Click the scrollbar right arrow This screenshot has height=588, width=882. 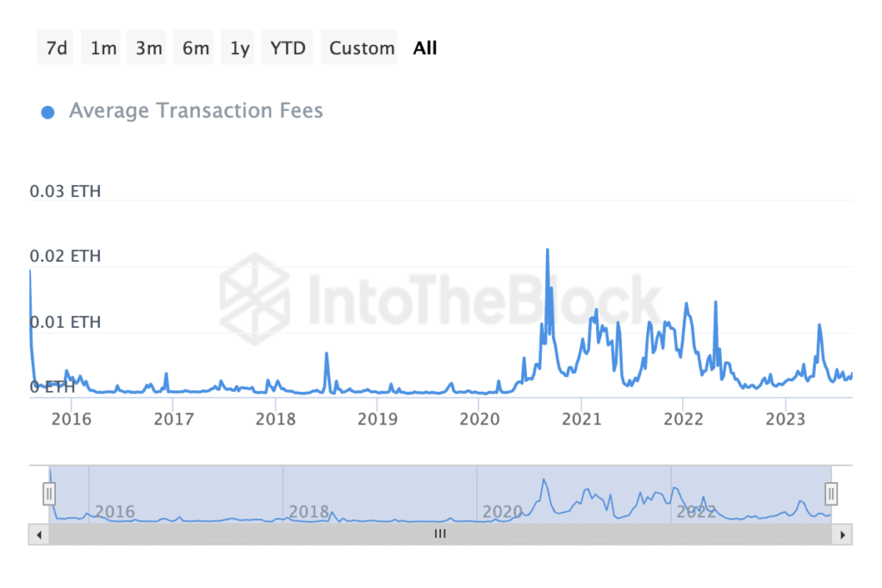coord(842,535)
